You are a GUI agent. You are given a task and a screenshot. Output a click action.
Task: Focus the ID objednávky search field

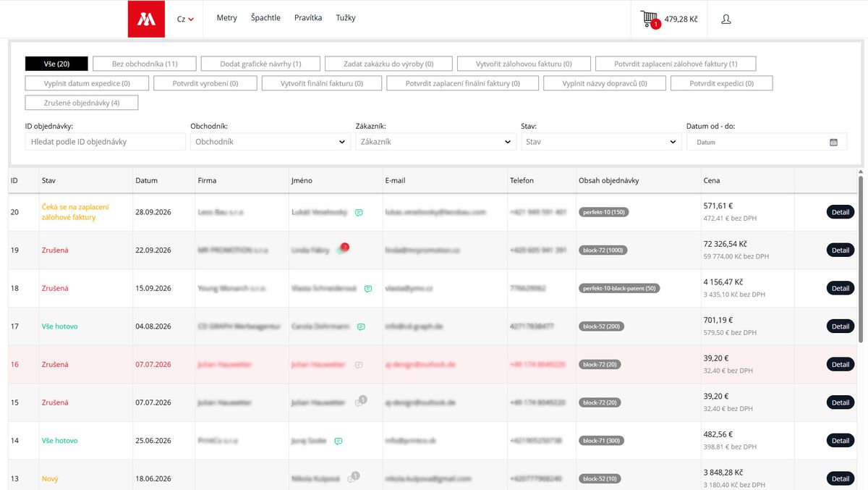coord(106,142)
